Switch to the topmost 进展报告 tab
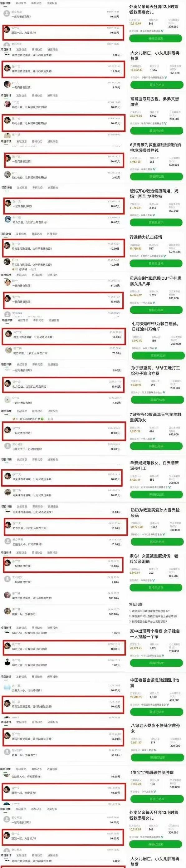Image resolution: width=186 pixels, height=868 pixels. (x=51, y=3)
